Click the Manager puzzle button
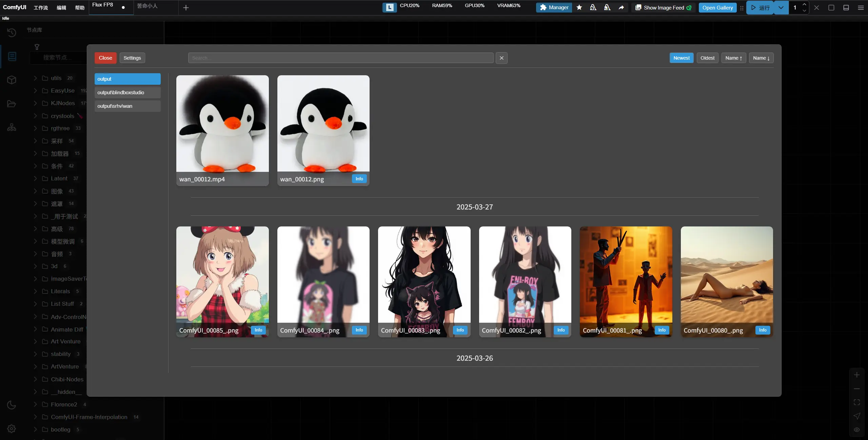 tap(554, 7)
